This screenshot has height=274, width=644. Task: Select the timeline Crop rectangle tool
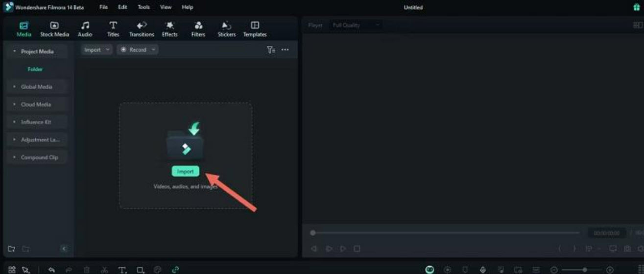click(141, 270)
